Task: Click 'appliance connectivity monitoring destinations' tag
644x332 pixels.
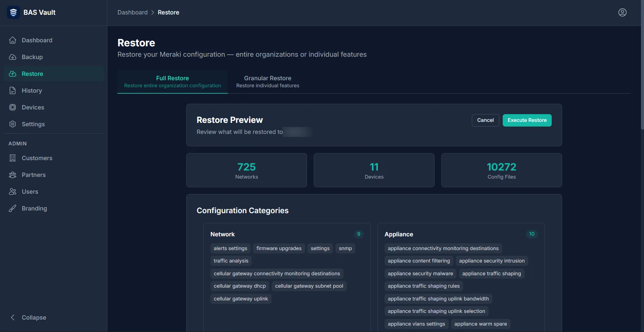Action: pos(443,248)
